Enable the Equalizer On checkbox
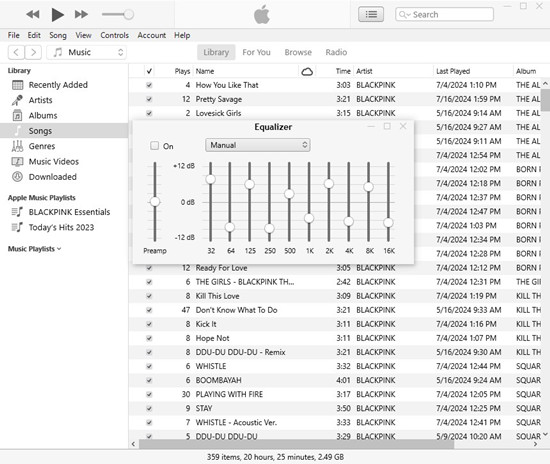The width and height of the screenshot is (550, 464). [x=154, y=146]
